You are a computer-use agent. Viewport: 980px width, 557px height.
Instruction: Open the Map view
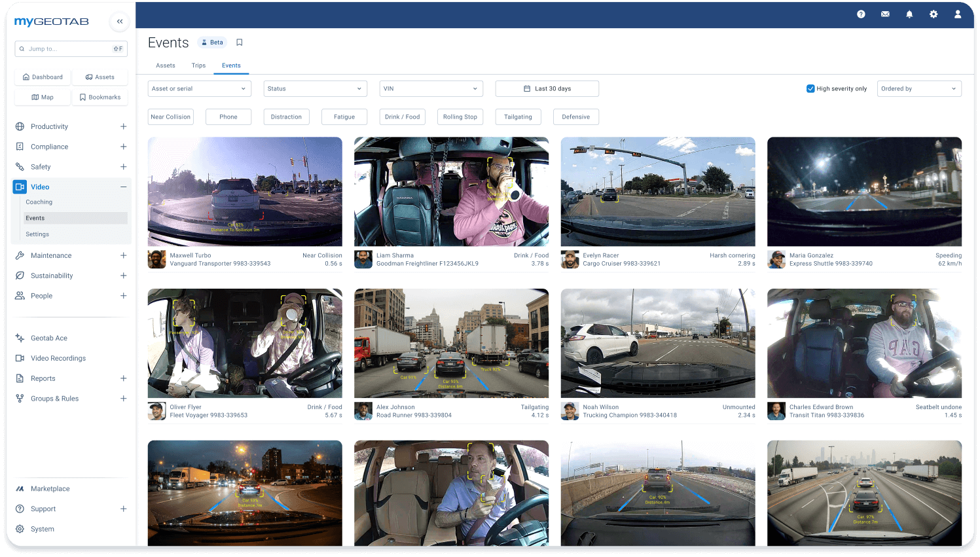point(42,97)
